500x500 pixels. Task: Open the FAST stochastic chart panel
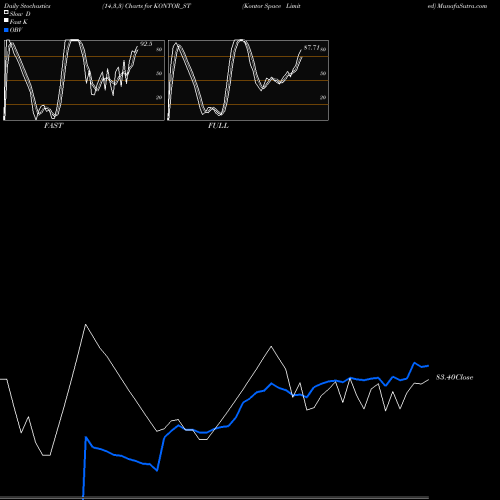pos(84,80)
